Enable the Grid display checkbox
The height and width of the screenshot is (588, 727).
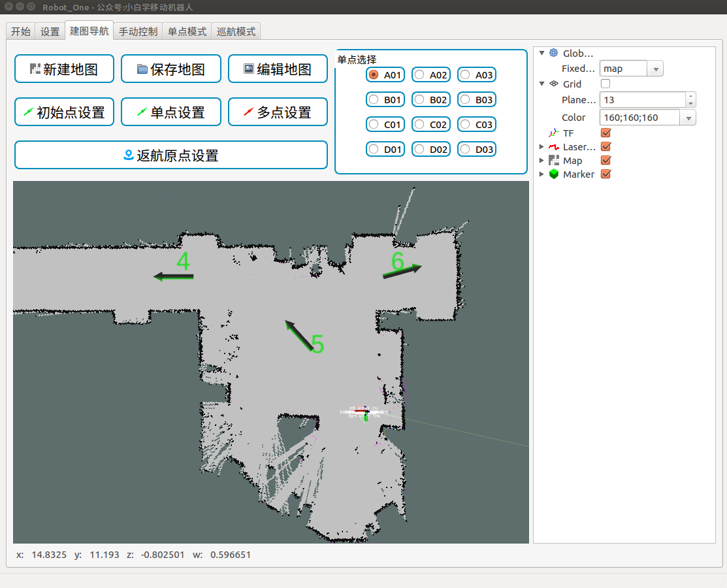pos(606,84)
